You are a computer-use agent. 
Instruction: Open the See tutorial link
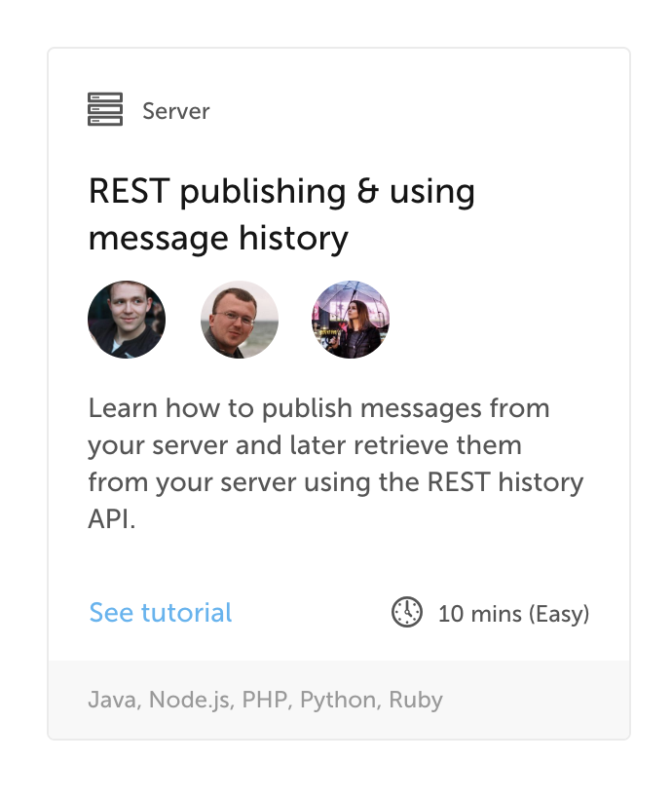click(160, 614)
